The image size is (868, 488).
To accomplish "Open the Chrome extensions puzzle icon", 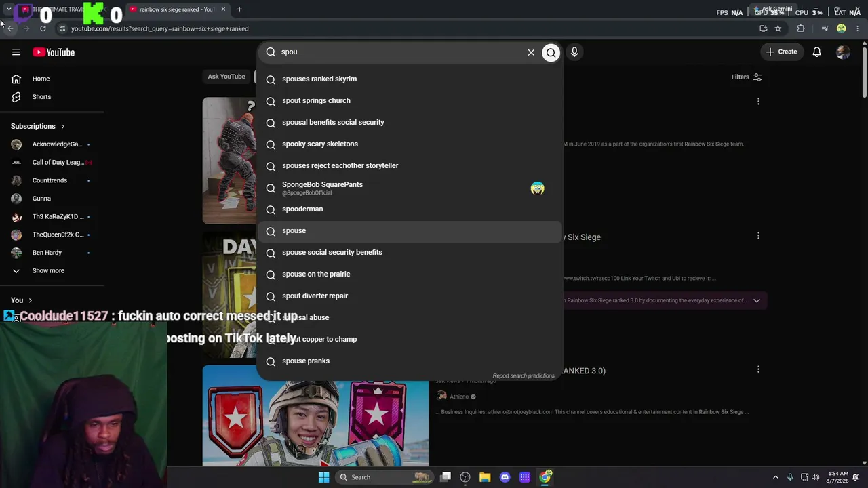I will tap(801, 28).
